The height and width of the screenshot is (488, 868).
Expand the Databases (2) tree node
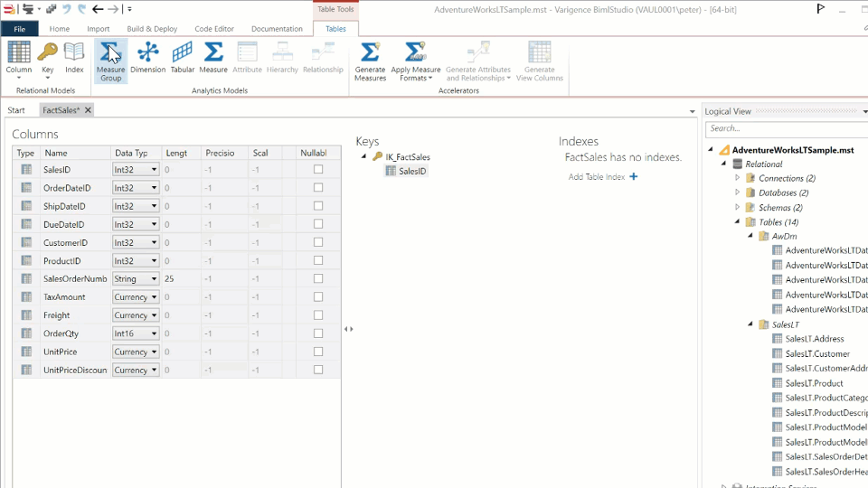click(x=737, y=192)
